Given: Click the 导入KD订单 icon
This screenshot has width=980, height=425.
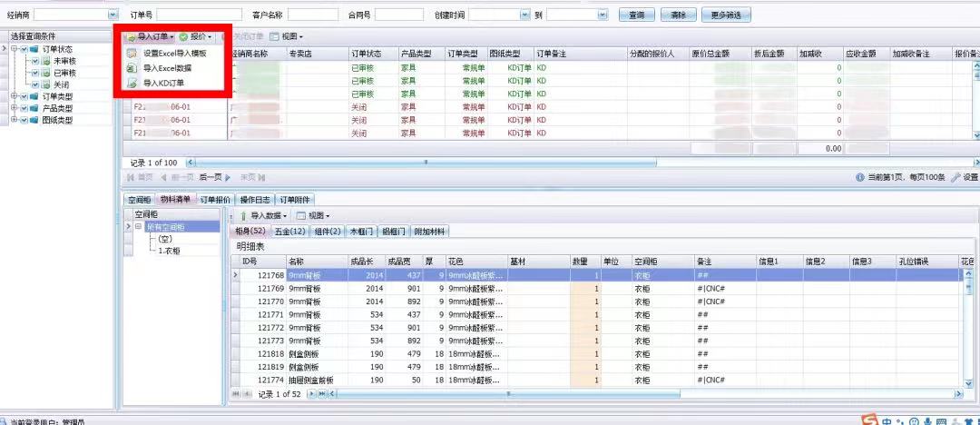Looking at the screenshot, I should point(132,83).
